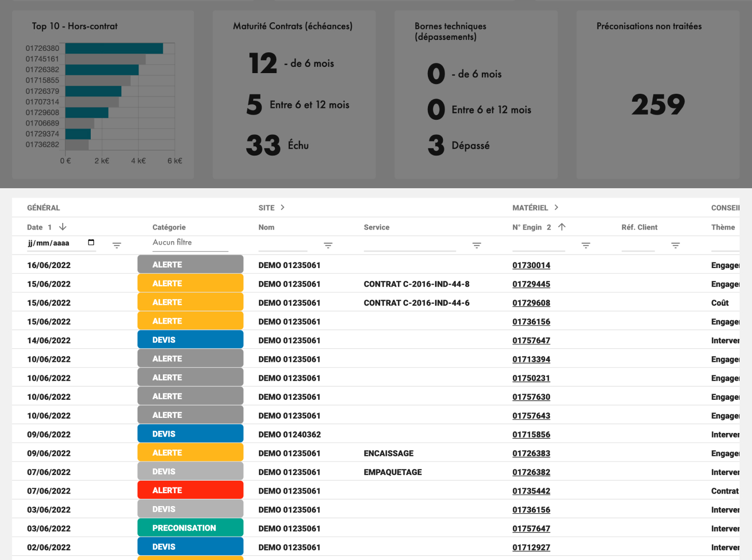Select the EMPAQUETAGE service cell
The image size is (752, 560).
pyautogui.click(x=393, y=472)
